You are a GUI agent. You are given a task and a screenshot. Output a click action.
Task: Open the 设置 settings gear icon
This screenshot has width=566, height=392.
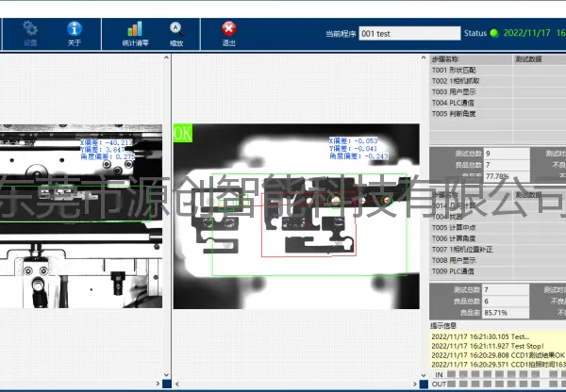click(30, 34)
